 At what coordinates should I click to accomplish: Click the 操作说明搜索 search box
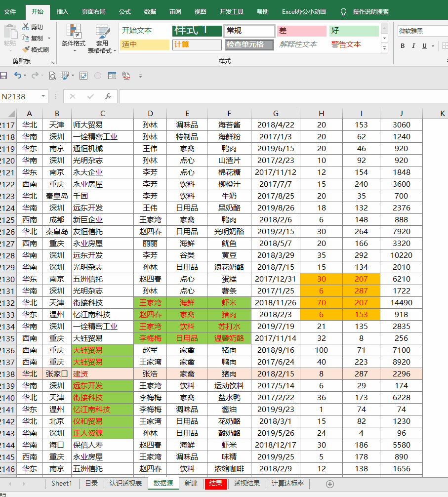370,12
